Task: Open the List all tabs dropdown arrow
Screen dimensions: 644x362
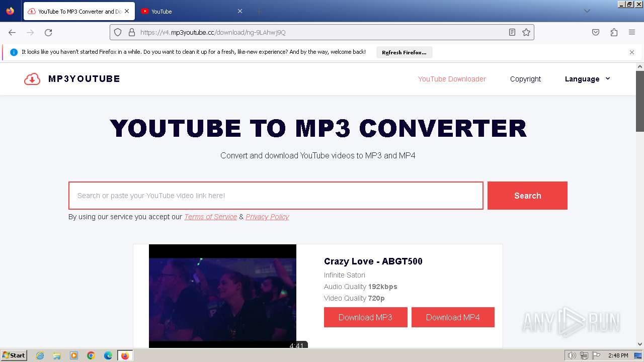Action: (x=587, y=11)
